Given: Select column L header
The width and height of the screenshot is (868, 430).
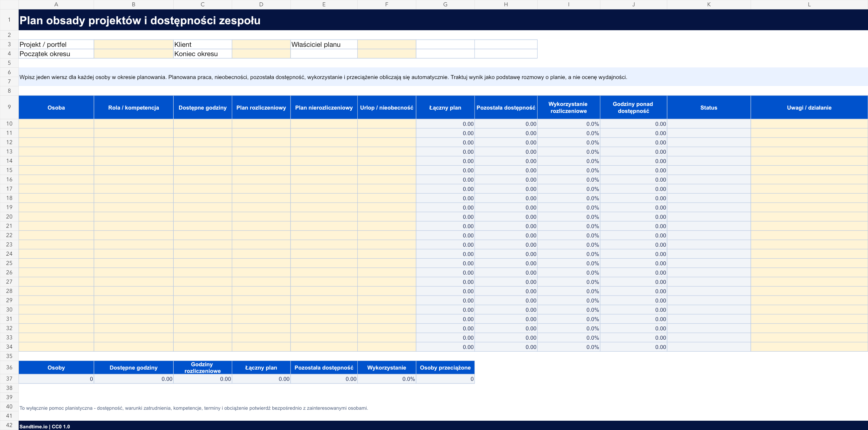Looking at the screenshot, I should (809, 4).
